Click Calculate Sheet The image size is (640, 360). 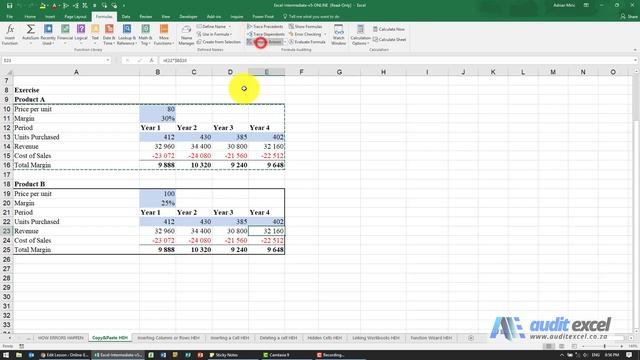(389, 40)
